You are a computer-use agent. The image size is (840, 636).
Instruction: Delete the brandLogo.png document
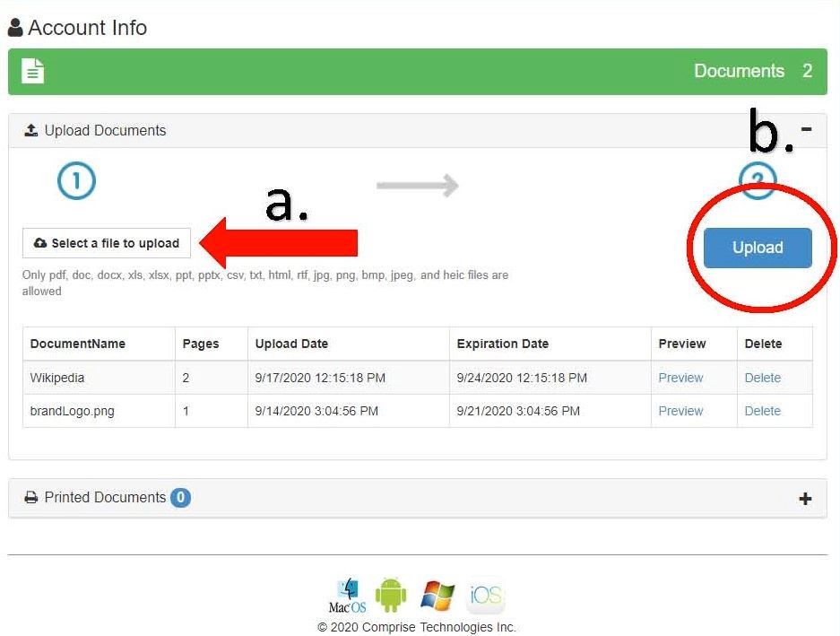click(762, 411)
